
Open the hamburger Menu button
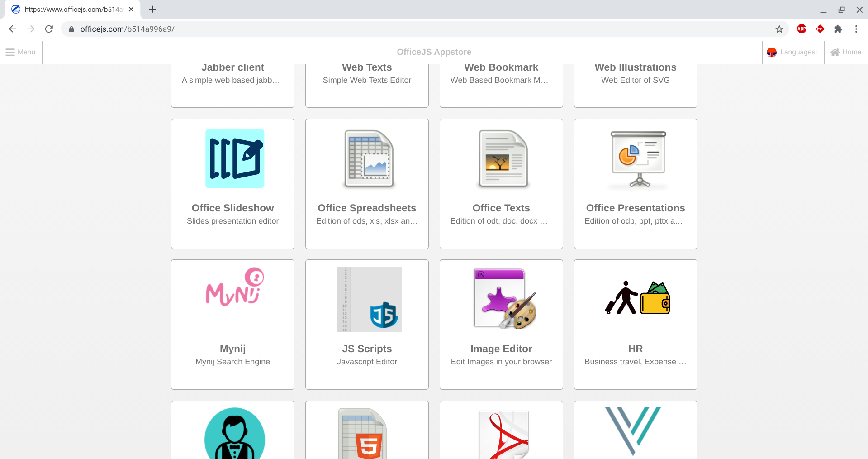21,52
